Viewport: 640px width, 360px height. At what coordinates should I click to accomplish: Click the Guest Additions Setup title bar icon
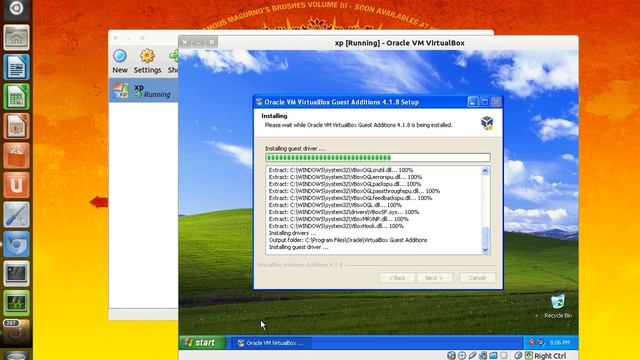click(x=259, y=102)
